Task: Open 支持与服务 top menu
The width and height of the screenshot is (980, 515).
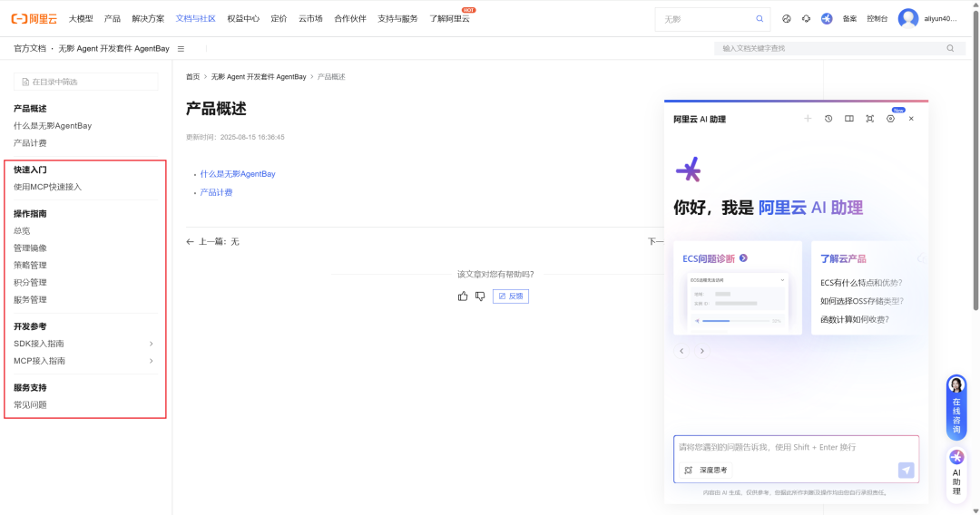Action: tap(397, 19)
